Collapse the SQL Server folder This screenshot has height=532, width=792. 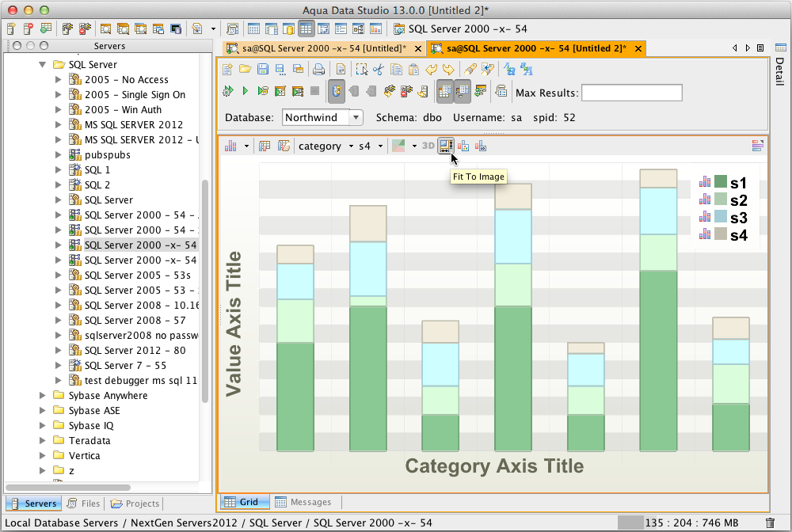pyautogui.click(x=43, y=65)
